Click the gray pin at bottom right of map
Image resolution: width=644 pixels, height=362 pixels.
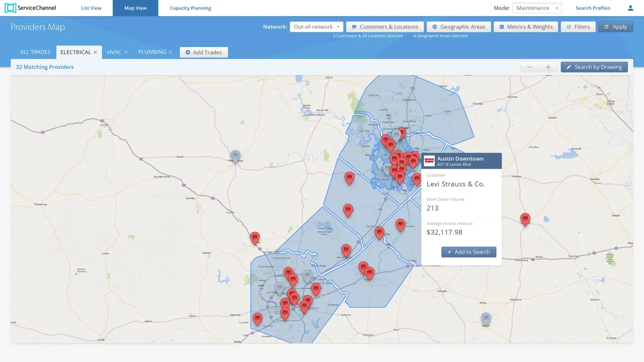point(486,319)
